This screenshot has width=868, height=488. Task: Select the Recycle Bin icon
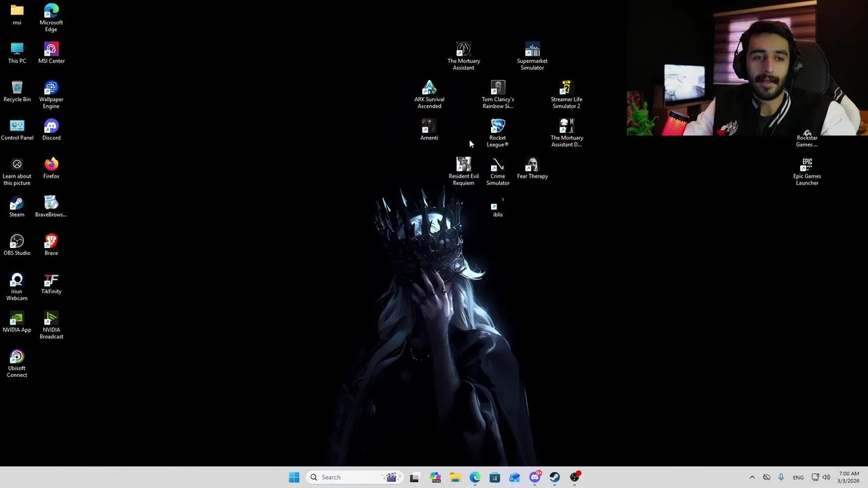point(17,91)
